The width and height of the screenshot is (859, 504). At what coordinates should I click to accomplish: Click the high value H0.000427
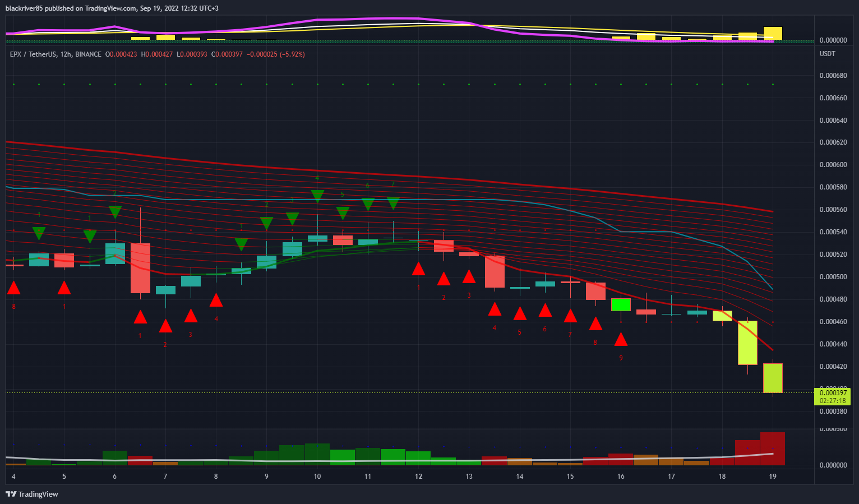coord(156,54)
